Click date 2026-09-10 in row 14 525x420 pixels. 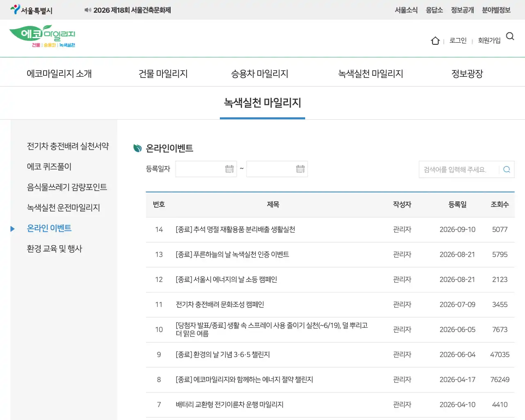[457, 229]
